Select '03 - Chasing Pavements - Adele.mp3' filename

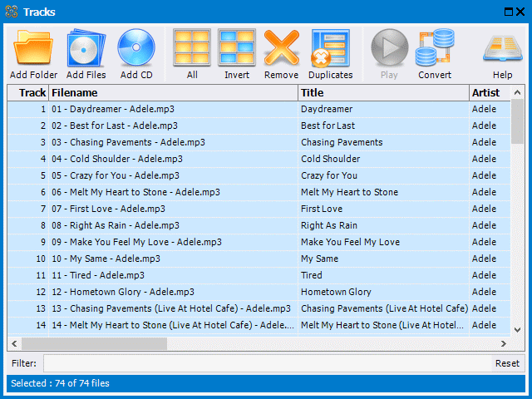coord(128,142)
